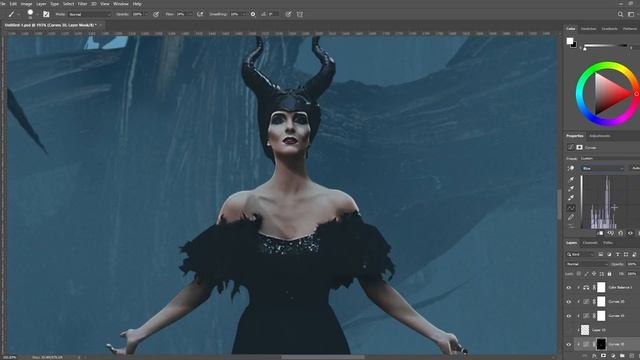Screen dimensions: 640x360
Task: Lock image pixels brush icon
Action: point(587,274)
